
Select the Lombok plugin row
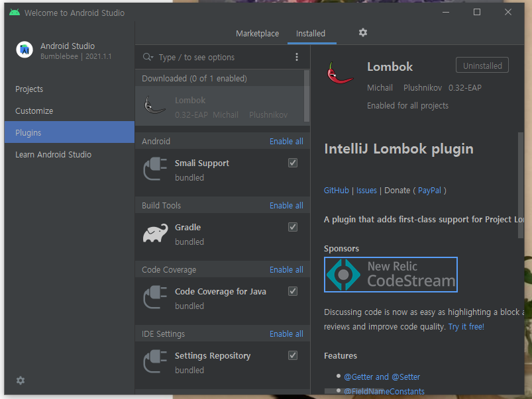tap(219, 106)
